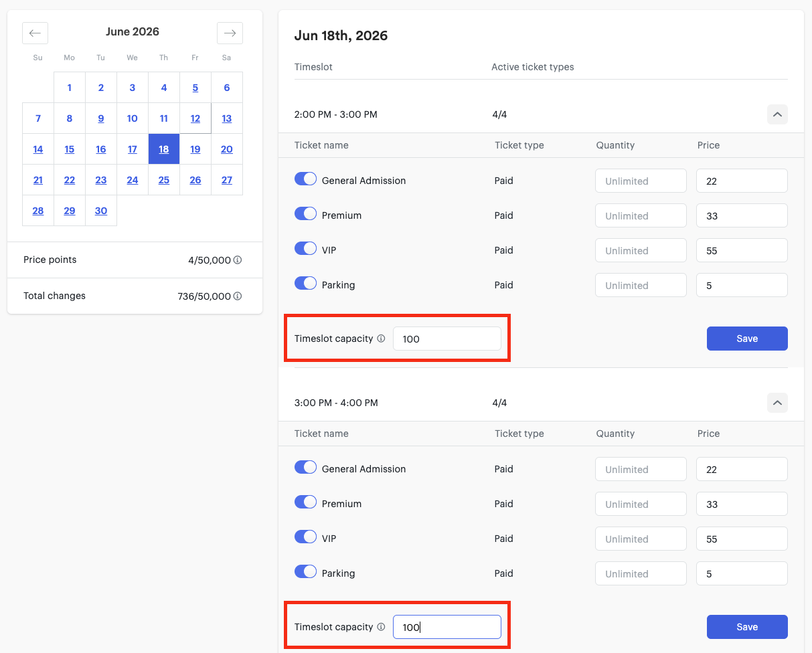Screen dimensions: 812x653
Task: Go to previous month in calendar
Action: 35,33
